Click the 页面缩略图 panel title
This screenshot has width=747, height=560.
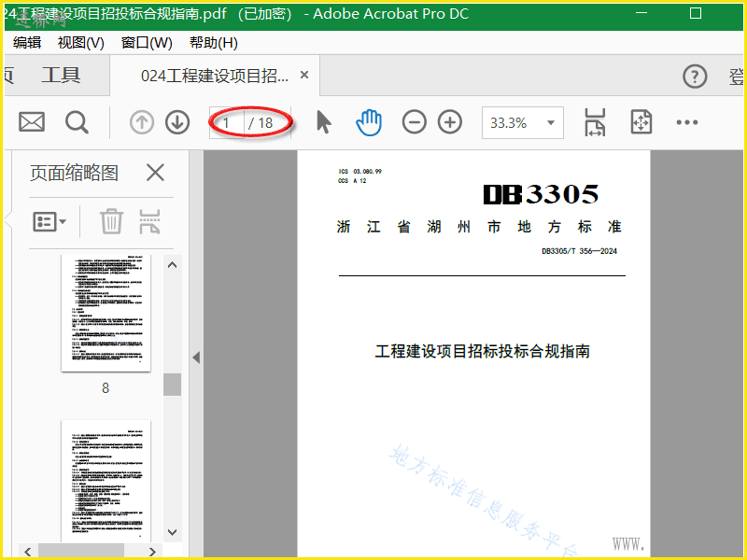(75, 173)
